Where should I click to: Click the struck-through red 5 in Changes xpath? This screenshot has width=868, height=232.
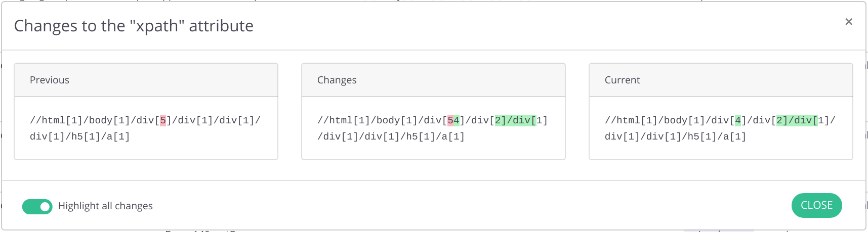coord(450,120)
